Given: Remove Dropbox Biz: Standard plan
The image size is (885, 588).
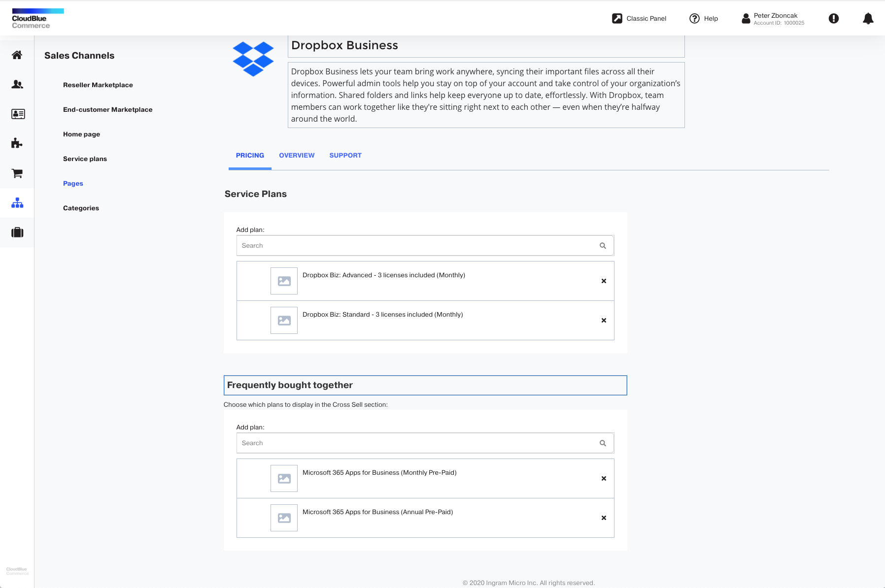Looking at the screenshot, I should coord(604,320).
